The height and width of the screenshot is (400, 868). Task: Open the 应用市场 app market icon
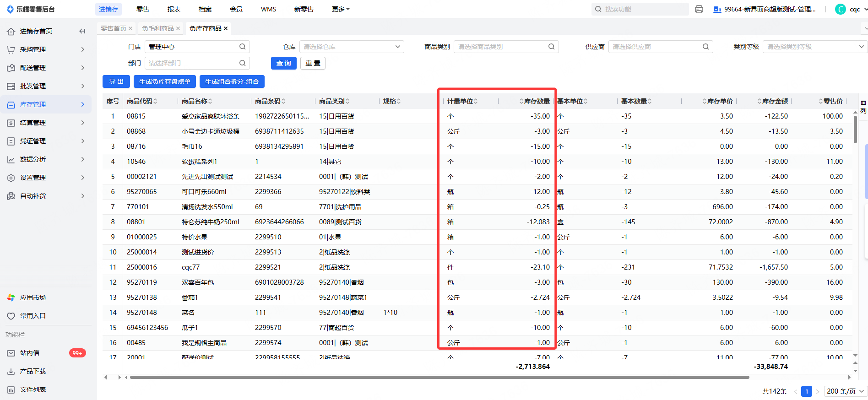pos(11,297)
